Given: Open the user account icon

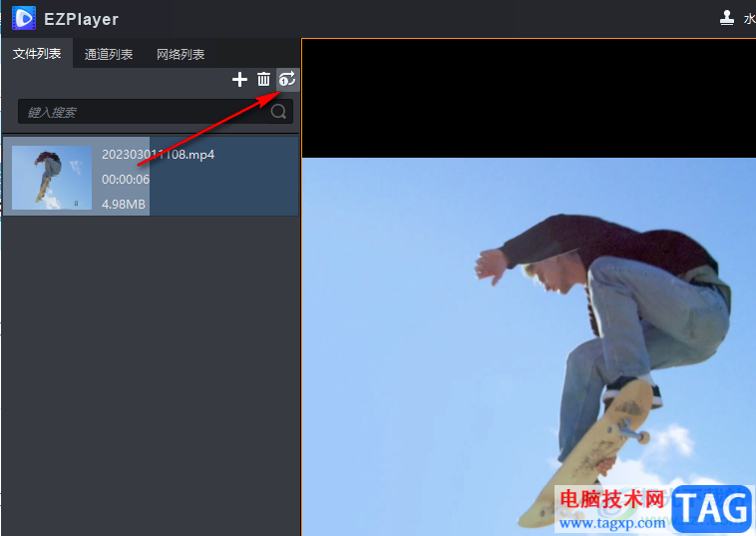Looking at the screenshot, I should pyautogui.click(x=727, y=18).
